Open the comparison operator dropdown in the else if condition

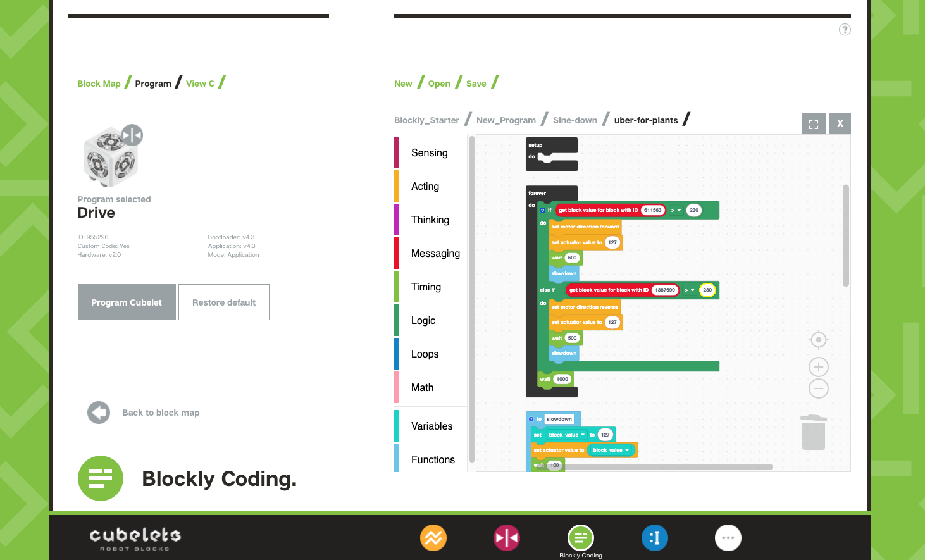coord(690,290)
